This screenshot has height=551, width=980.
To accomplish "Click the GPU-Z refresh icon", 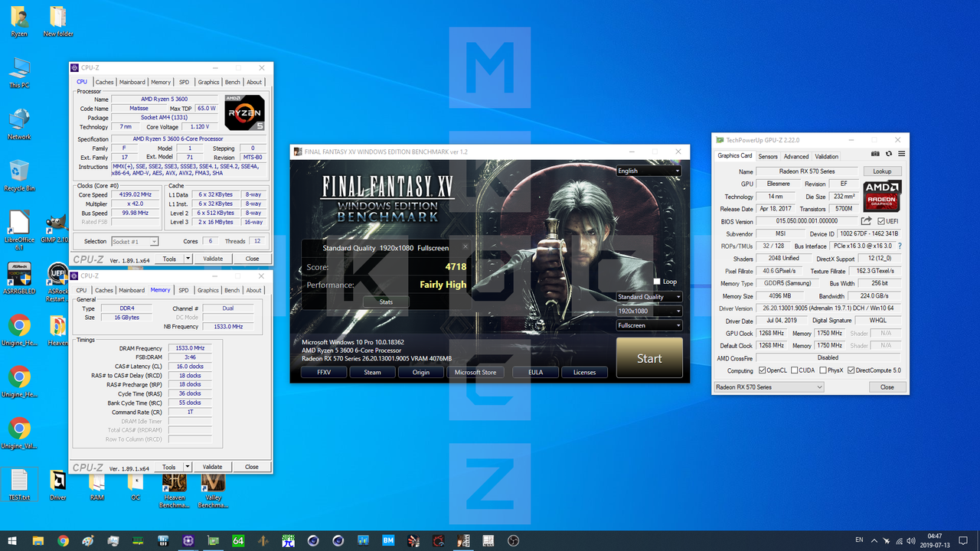I will pyautogui.click(x=888, y=153).
